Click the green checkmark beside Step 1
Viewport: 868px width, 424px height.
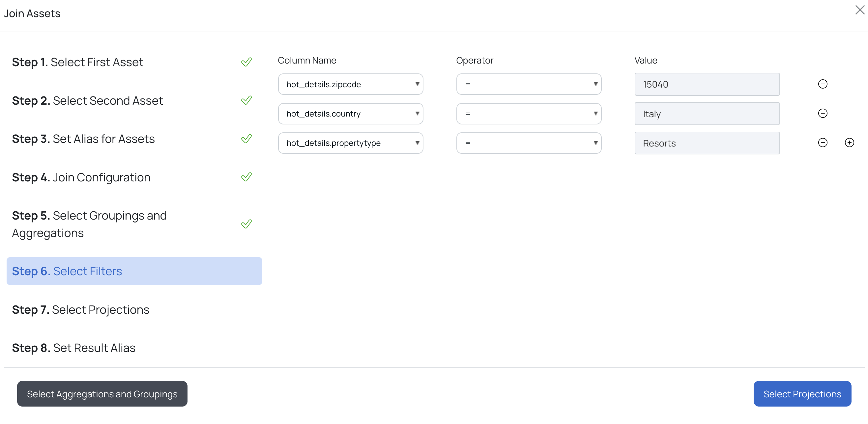pos(246,62)
